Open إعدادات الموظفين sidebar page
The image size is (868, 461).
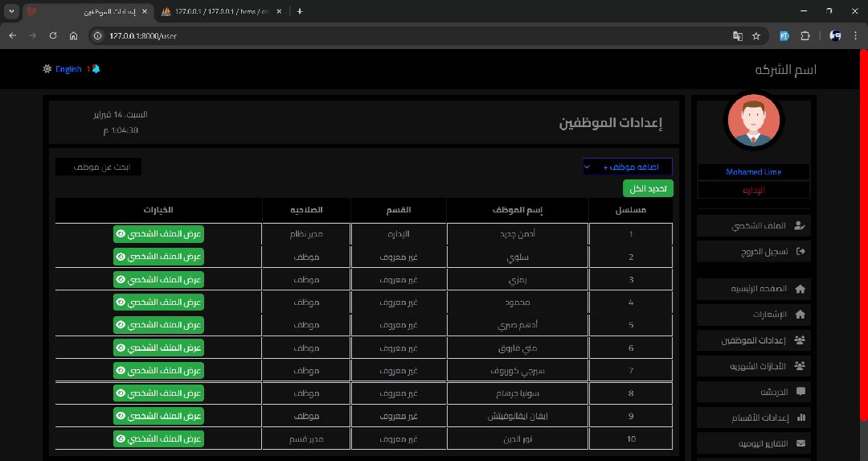753,340
